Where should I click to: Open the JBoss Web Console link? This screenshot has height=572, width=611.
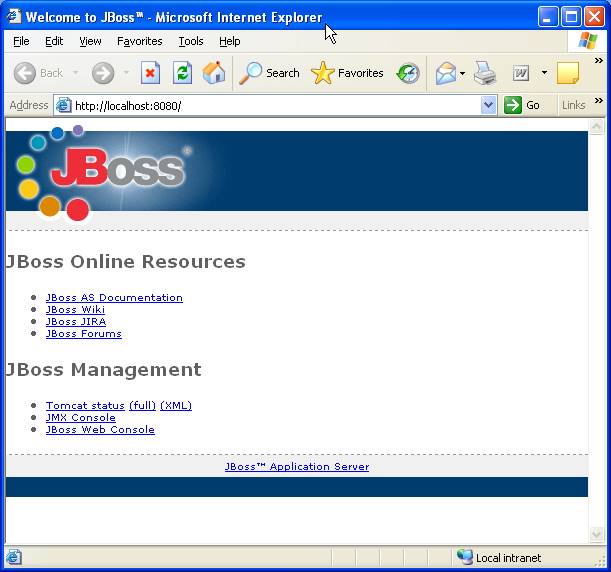[100, 430]
